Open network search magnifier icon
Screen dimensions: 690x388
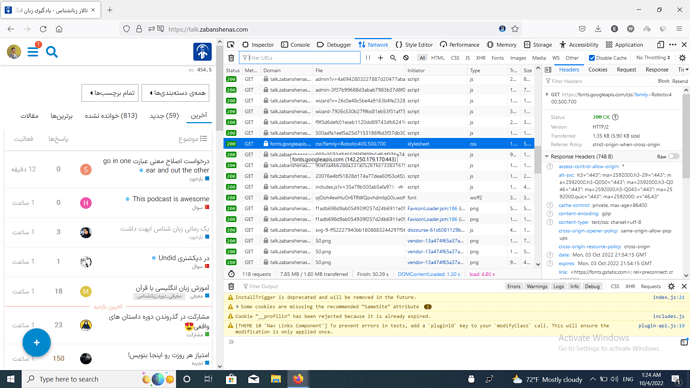[x=393, y=58]
